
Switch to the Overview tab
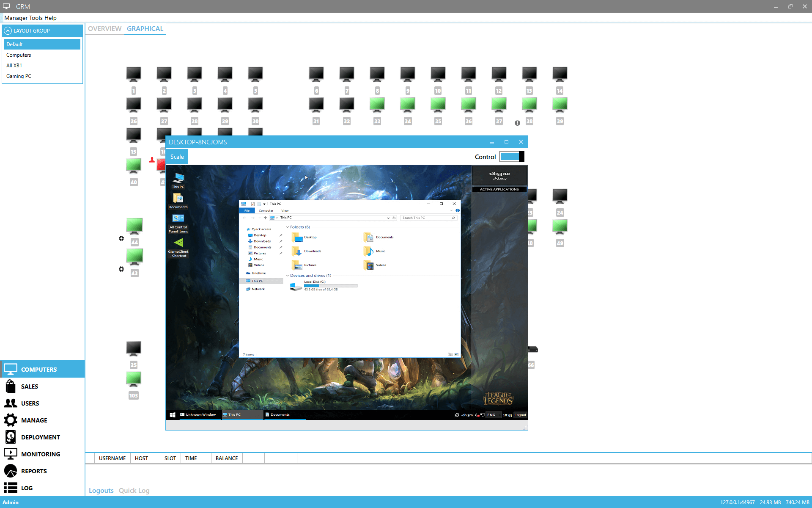tap(104, 28)
